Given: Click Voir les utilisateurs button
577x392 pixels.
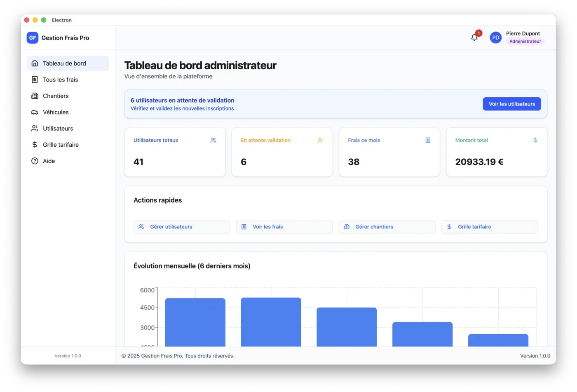Looking at the screenshot, I should [x=512, y=104].
